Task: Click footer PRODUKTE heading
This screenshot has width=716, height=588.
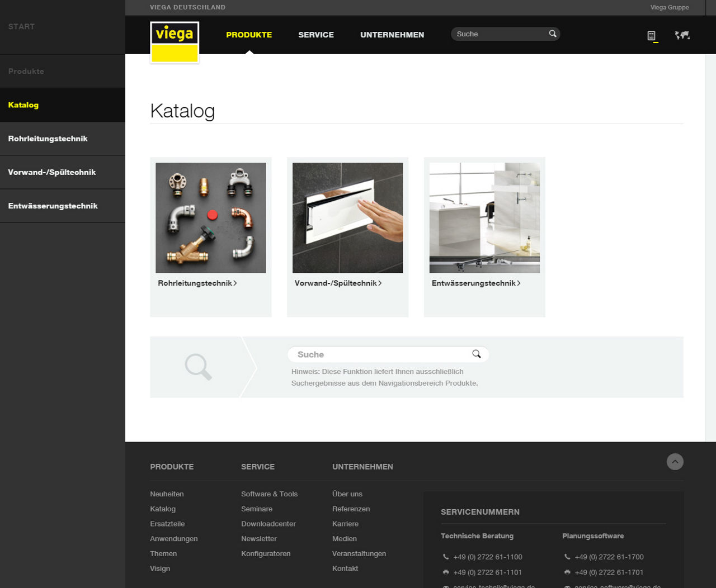Action: pyautogui.click(x=172, y=467)
